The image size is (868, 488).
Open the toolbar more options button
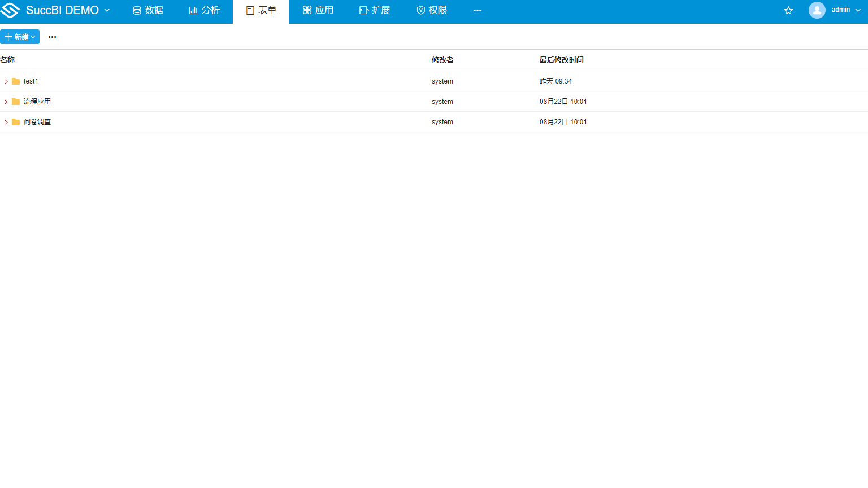click(x=52, y=36)
